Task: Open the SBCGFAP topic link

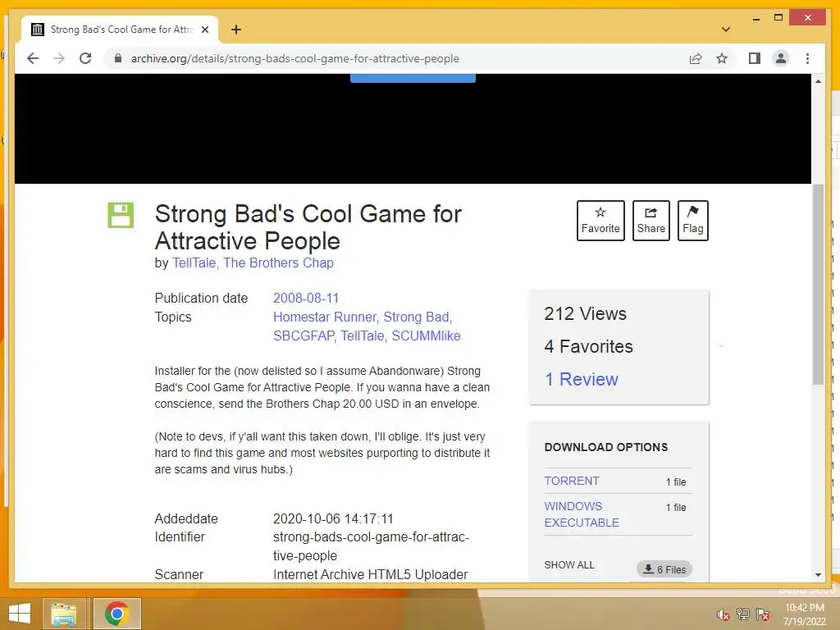Action: coord(304,336)
